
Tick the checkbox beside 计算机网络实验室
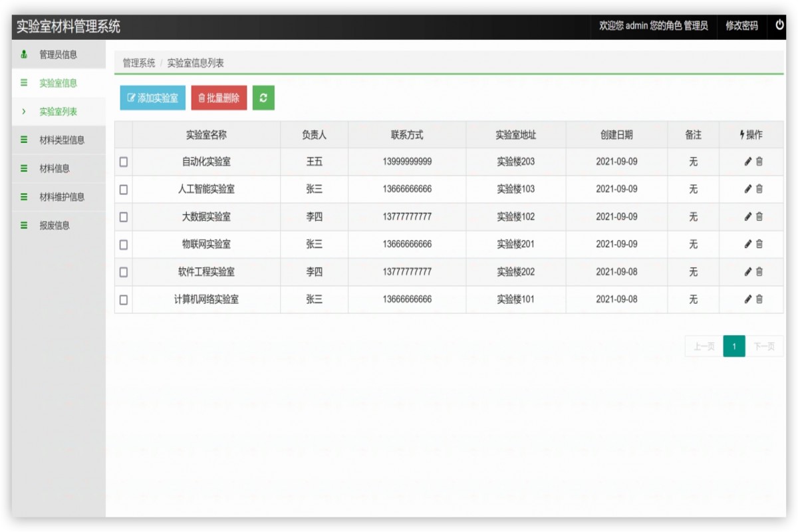coord(124,300)
